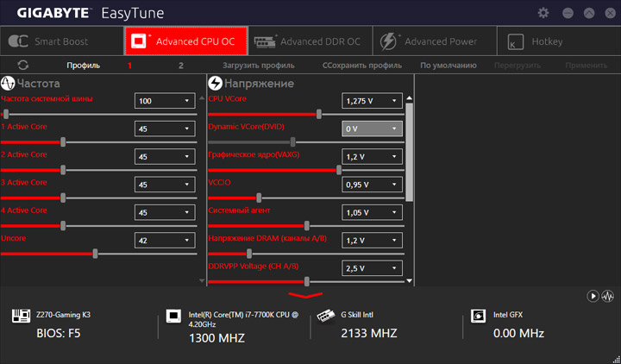Click the 0.00 MHz GFX value
This screenshot has width=621, height=364.
(x=518, y=334)
